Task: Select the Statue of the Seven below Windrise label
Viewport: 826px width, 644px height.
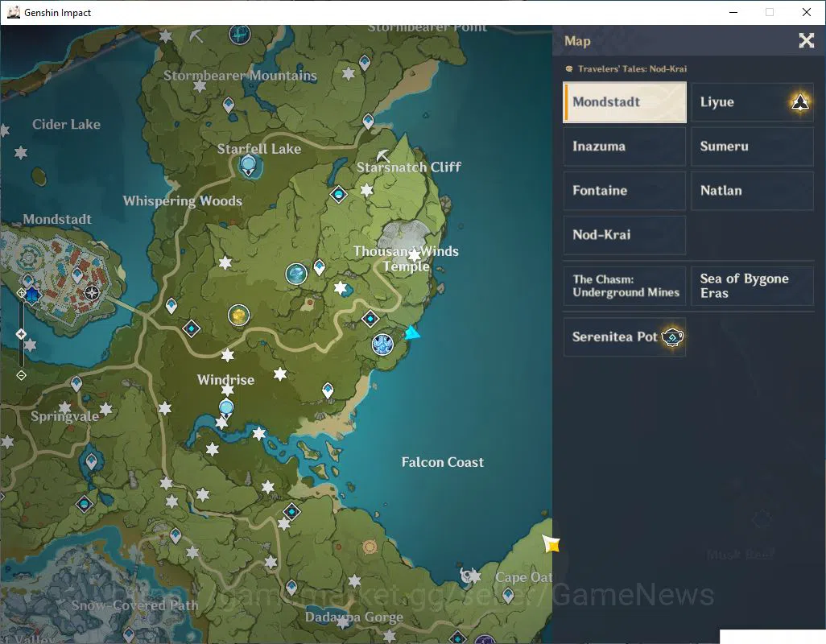Action: (x=226, y=407)
